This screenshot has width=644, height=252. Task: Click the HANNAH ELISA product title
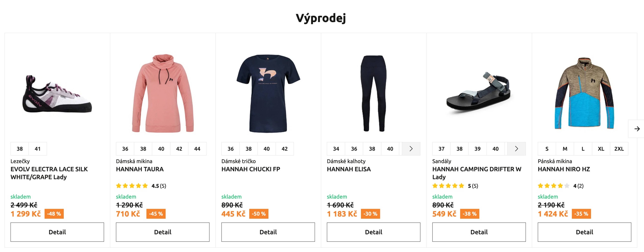pyautogui.click(x=349, y=169)
